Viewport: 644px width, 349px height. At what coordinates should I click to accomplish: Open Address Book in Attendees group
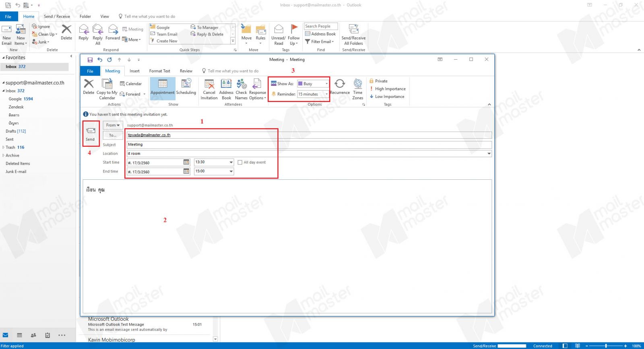[x=226, y=89]
